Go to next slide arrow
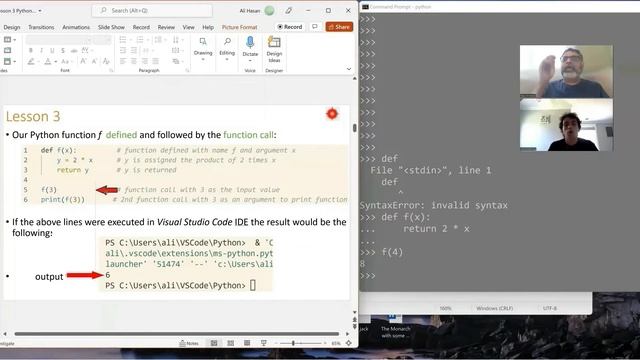This screenshot has height=360, width=640. [x=354, y=327]
